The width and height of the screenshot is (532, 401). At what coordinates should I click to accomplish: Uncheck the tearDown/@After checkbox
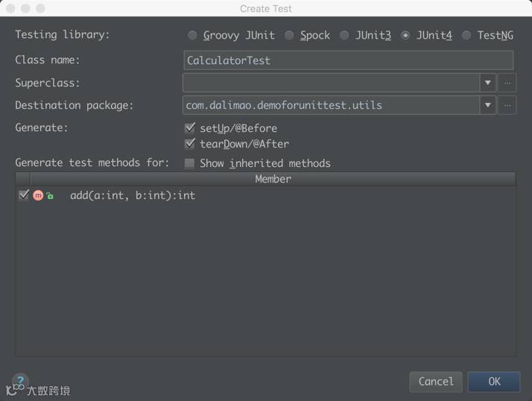(190, 144)
